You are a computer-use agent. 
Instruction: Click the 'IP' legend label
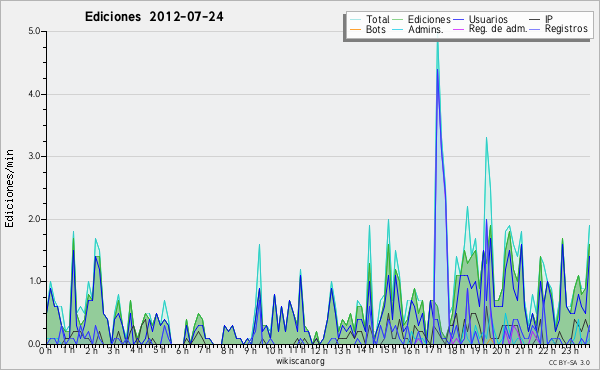(549, 19)
